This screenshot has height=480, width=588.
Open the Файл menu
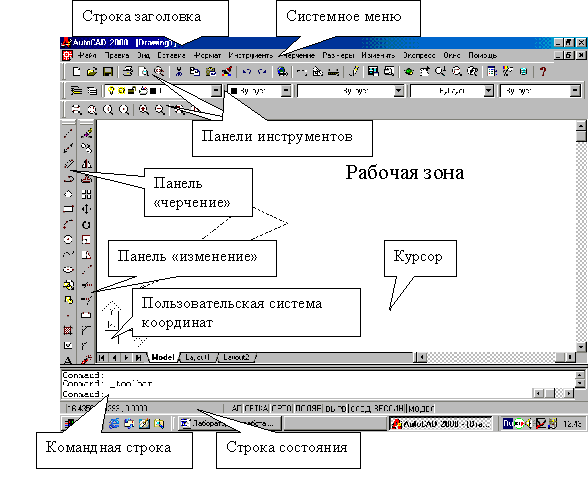click(87, 56)
